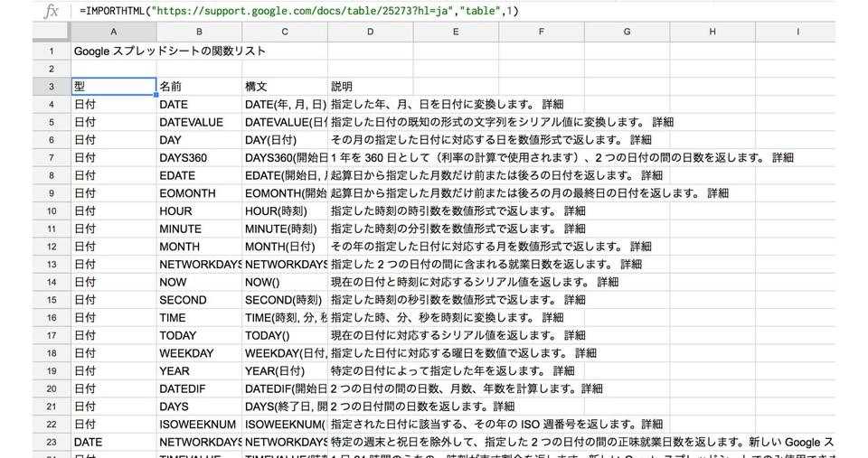Select column A header
This screenshot has height=458, width=868.
pos(114,32)
